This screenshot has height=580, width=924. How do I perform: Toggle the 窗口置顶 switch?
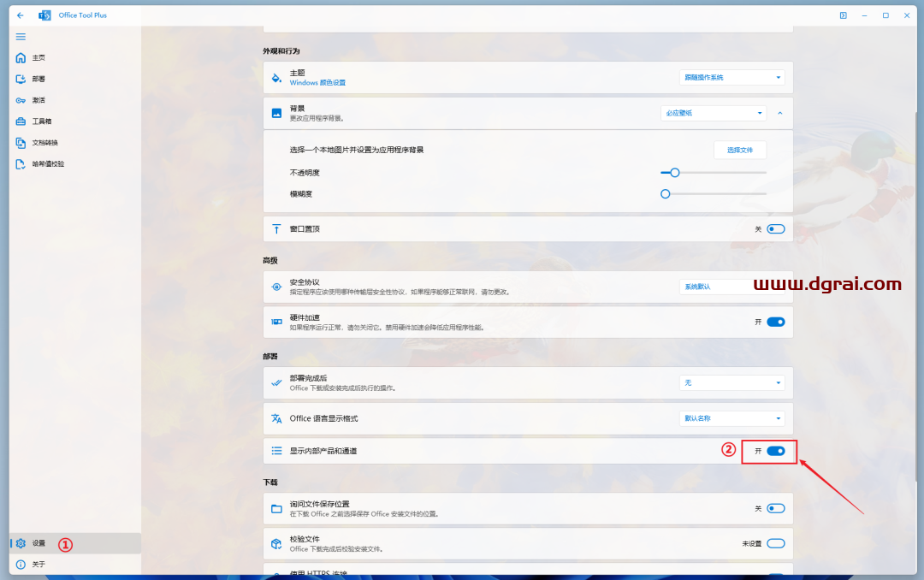[x=776, y=229]
